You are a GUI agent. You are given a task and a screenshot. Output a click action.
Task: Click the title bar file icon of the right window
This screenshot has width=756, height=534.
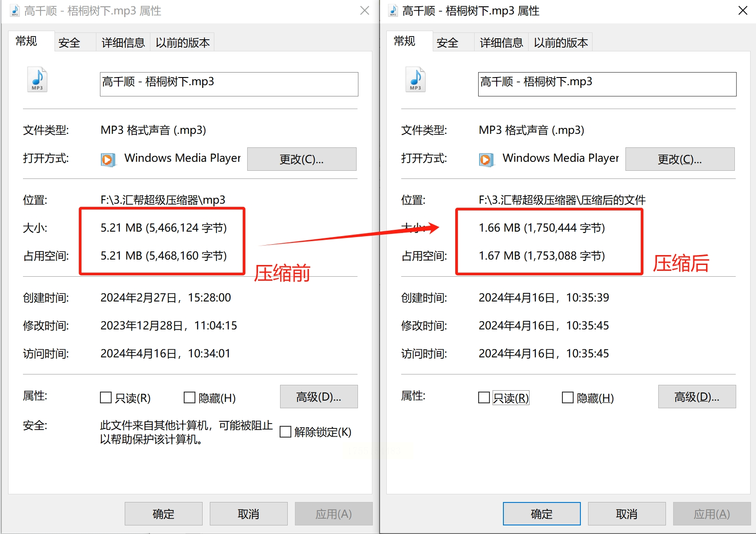(x=393, y=10)
